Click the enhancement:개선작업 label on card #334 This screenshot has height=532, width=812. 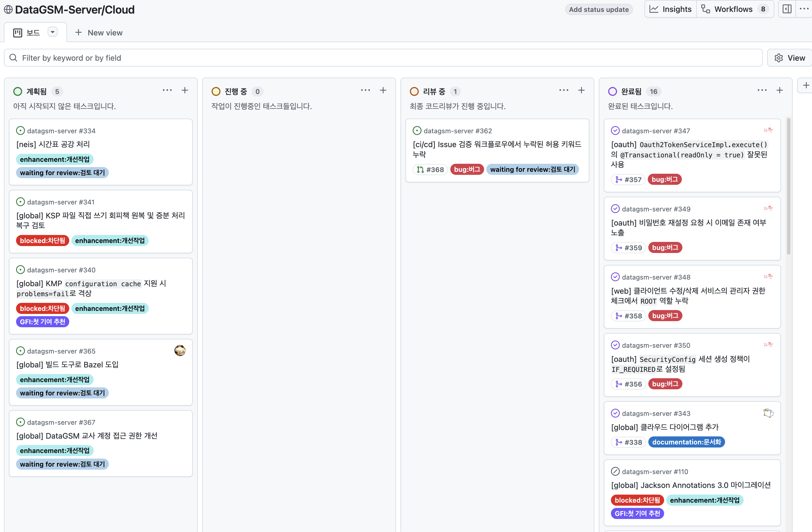55,159
